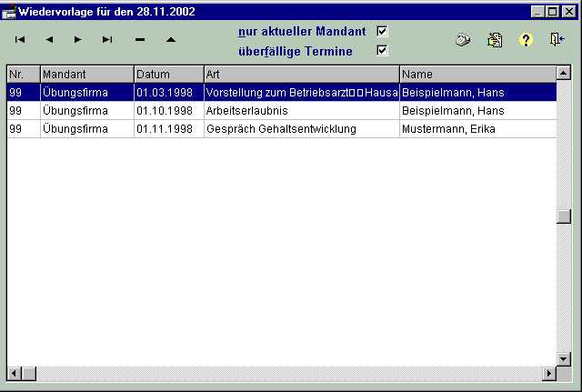Click the vertical scrollbar thumb
The image size is (582, 392).
point(564,216)
